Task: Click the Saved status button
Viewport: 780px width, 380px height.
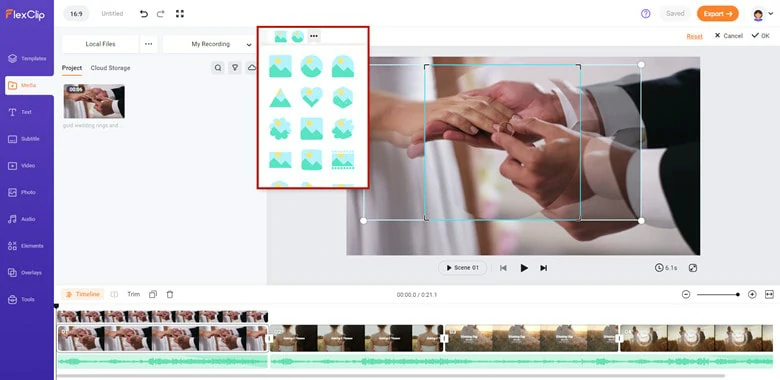Action: pos(675,14)
